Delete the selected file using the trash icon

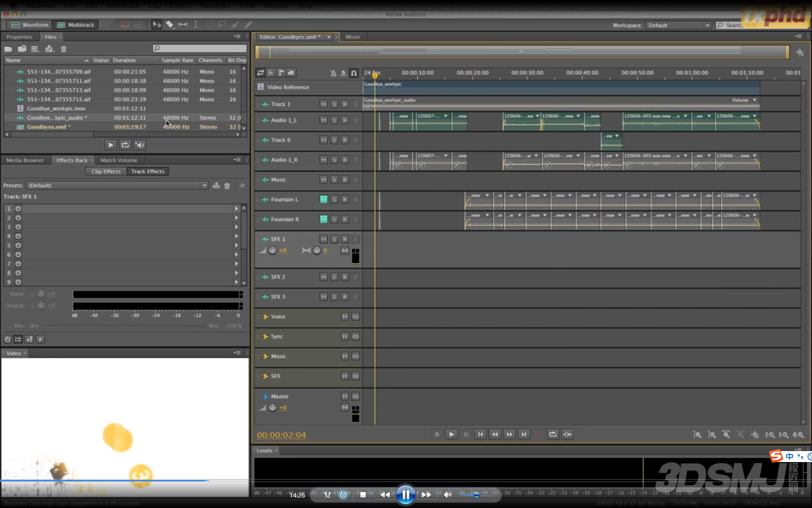63,49
